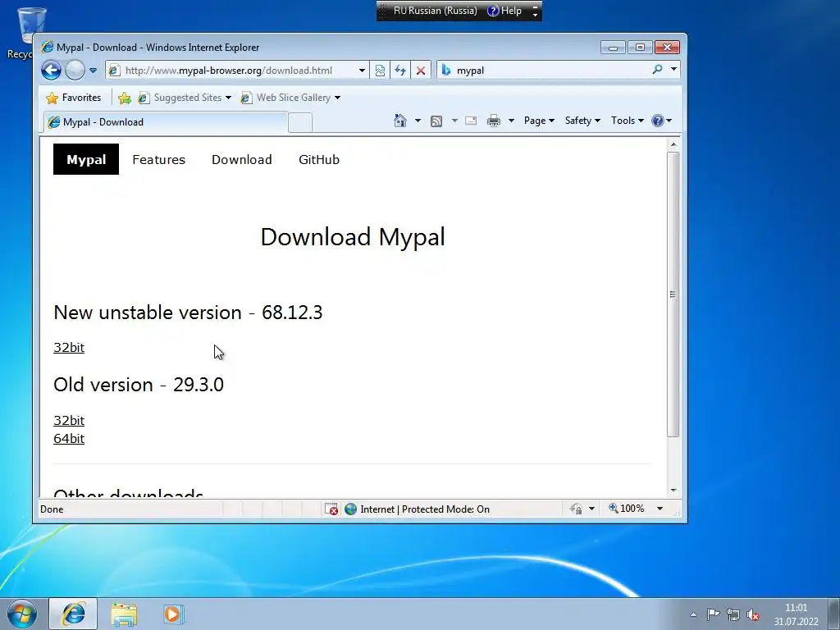
Task: Open the Windows Start button
Action: tap(22, 614)
